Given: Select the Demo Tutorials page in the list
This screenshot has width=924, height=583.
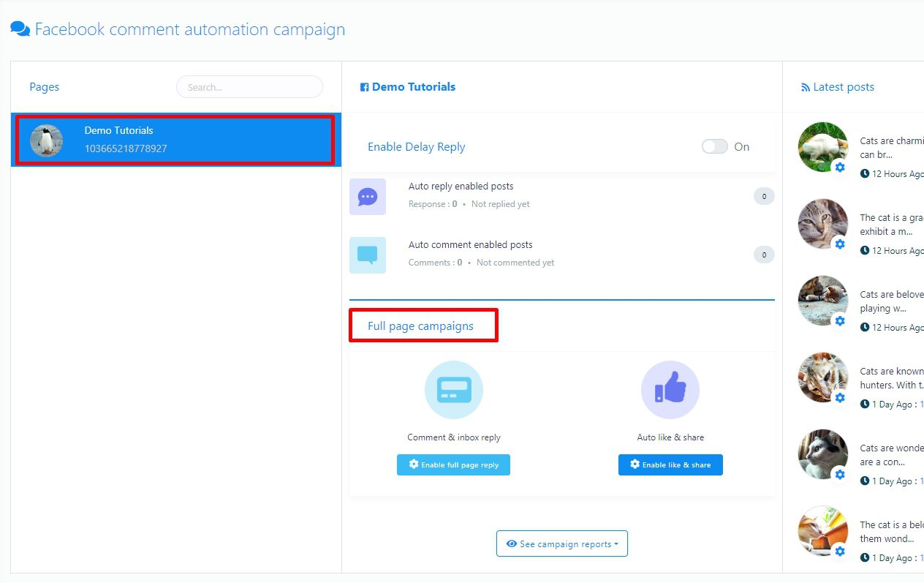Looking at the screenshot, I should tap(175, 140).
